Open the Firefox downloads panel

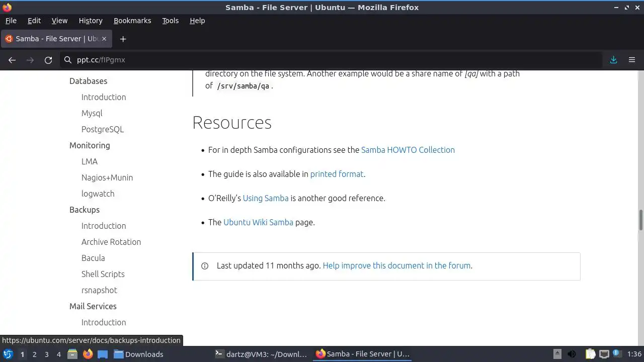pos(613,60)
